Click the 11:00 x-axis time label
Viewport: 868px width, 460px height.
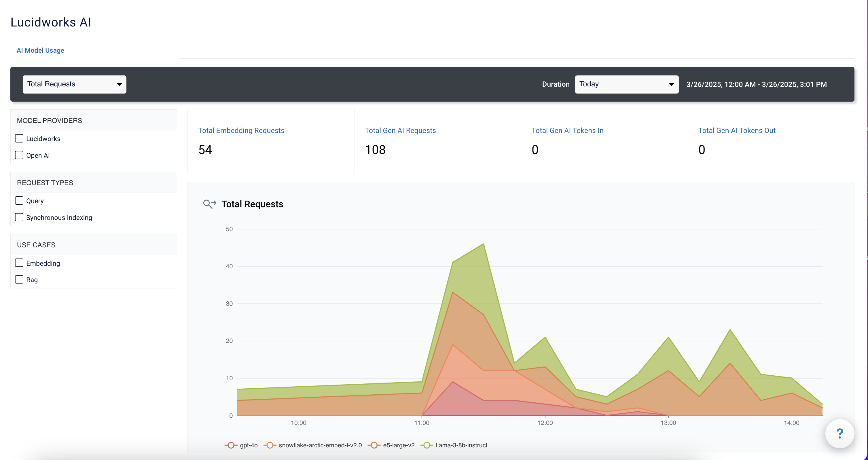pyautogui.click(x=422, y=423)
